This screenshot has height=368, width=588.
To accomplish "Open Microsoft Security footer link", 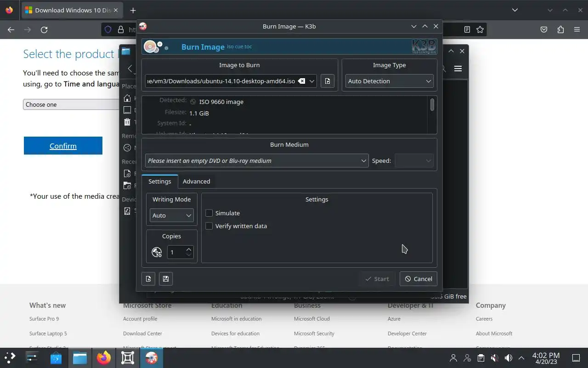I will click(x=314, y=333).
